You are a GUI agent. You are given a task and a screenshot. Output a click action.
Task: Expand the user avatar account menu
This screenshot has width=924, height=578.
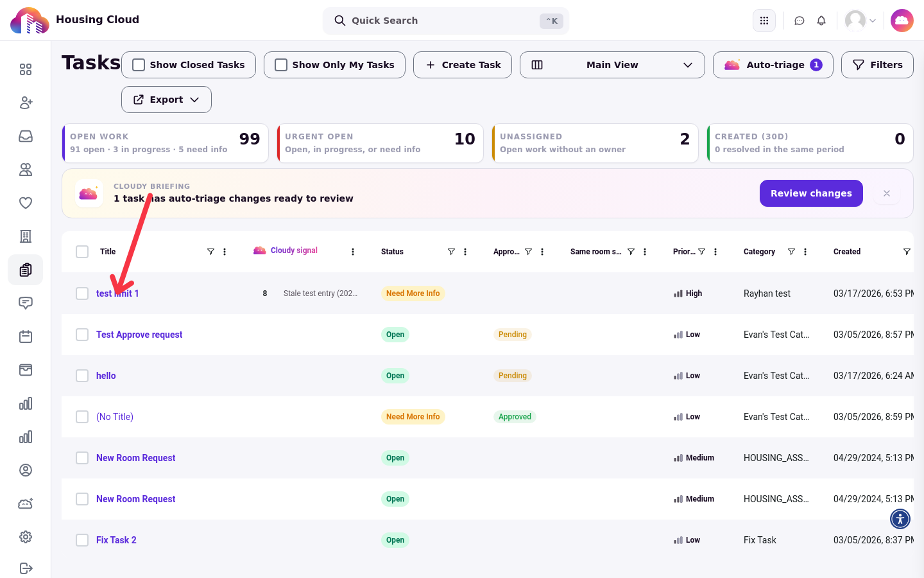coord(860,21)
